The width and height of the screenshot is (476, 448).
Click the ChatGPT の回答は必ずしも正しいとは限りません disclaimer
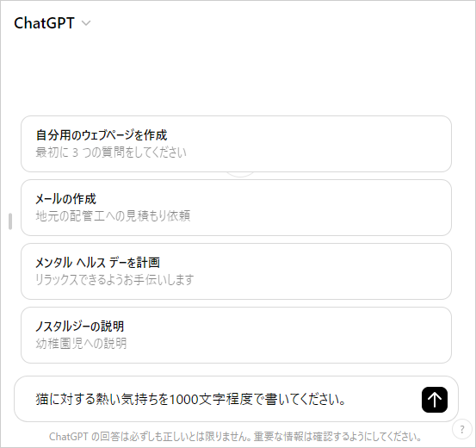(x=235, y=437)
